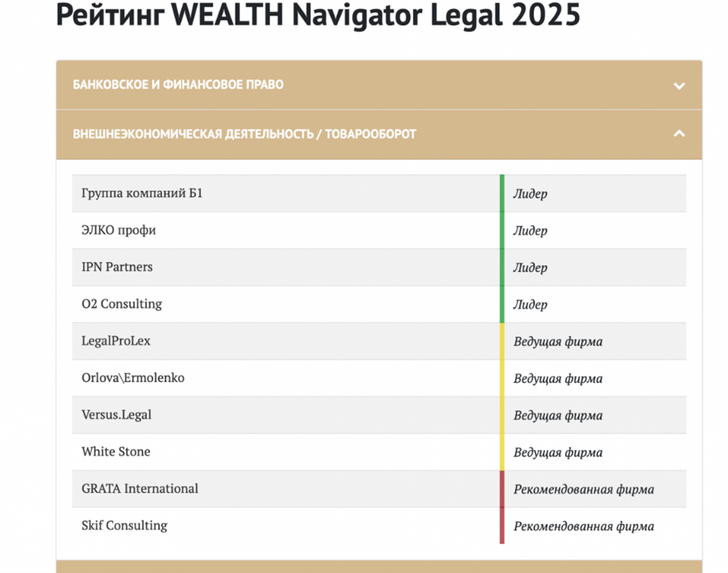Click the down chevron on Банковское row
Image resolution: width=728 pixels, height=573 pixels.
[x=679, y=86]
